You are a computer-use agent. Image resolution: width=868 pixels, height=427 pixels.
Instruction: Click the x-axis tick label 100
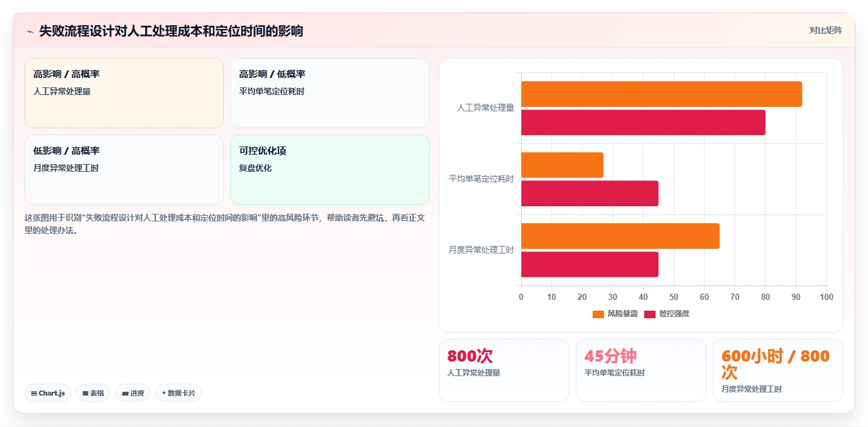tap(827, 297)
